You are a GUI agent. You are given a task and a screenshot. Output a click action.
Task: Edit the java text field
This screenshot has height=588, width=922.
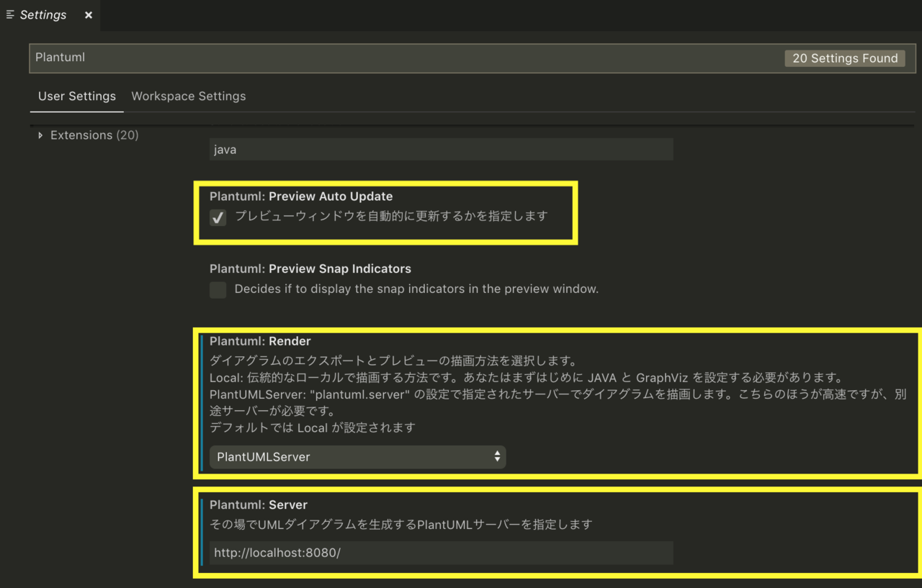[442, 150]
